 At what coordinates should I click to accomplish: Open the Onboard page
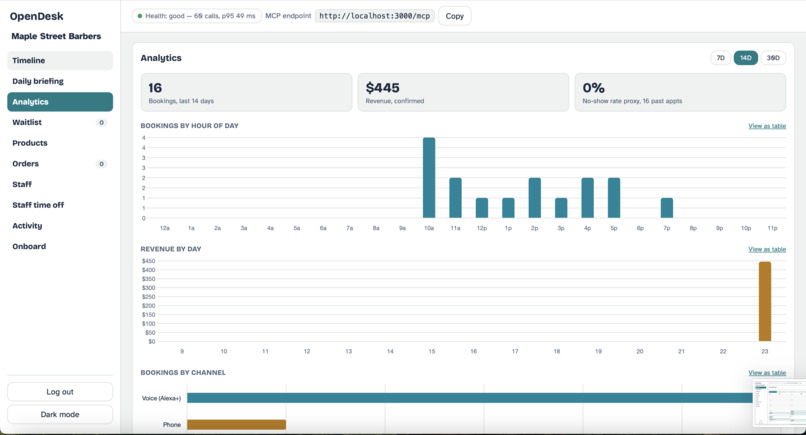tap(60, 246)
